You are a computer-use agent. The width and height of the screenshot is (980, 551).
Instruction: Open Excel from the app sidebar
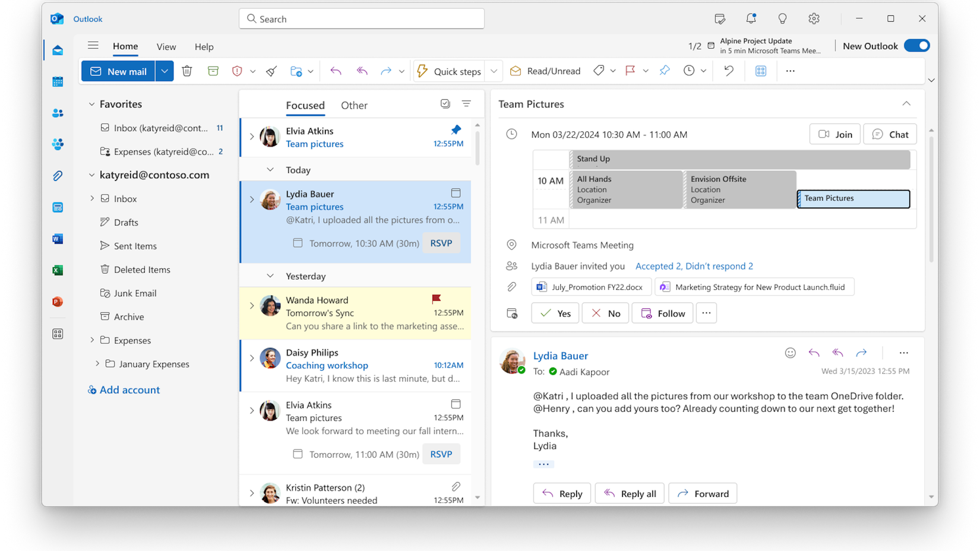click(x=57, y=270)
